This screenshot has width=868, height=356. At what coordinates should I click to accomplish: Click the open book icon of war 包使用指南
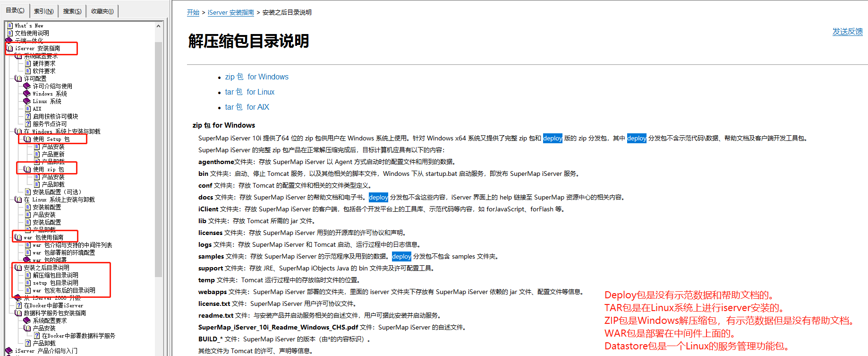pos(19,237)
